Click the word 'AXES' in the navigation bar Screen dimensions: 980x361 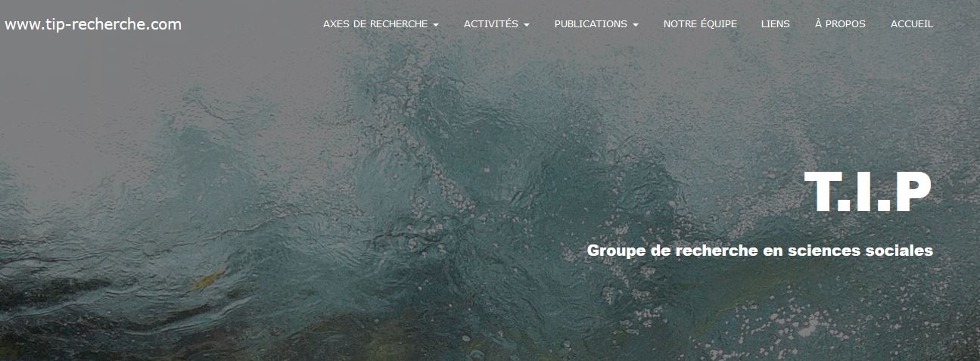335,24
